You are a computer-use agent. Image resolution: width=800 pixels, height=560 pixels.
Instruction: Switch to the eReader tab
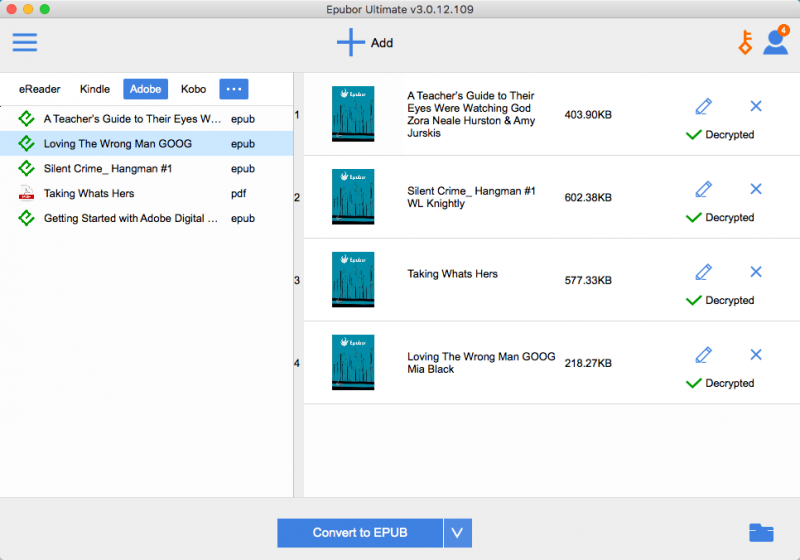40,89
